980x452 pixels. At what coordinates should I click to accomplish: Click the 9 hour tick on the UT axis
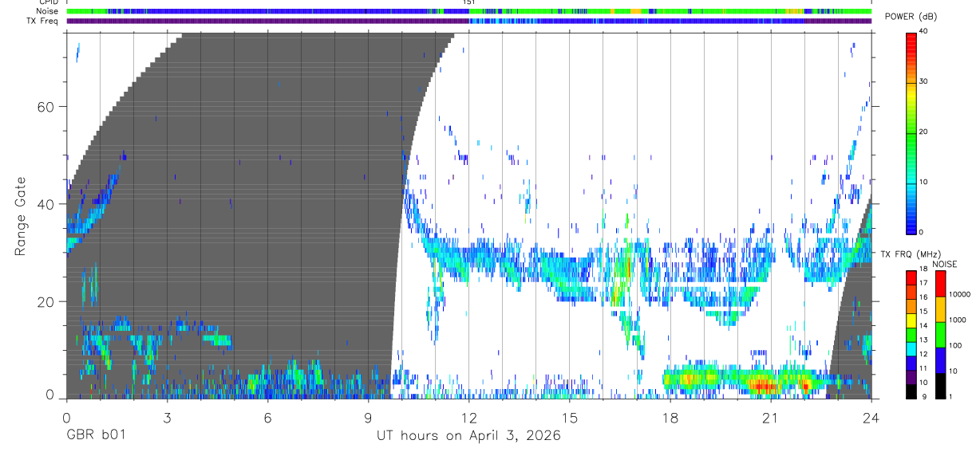368,418
